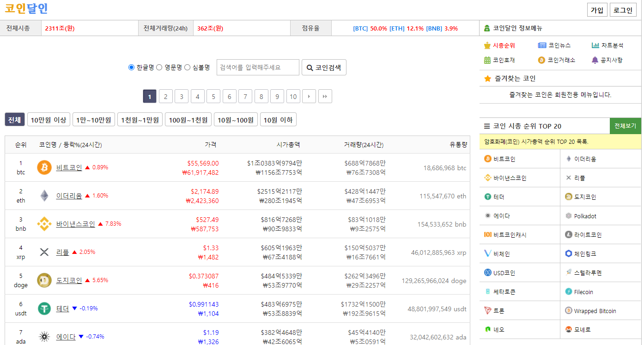Filter coins by 10원 이하
This screenshot has width=644, height=345.
coord(278,120)
